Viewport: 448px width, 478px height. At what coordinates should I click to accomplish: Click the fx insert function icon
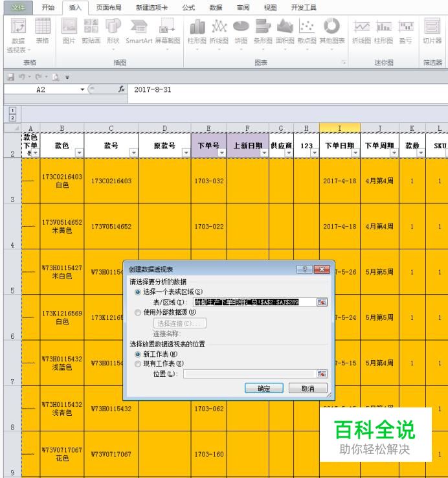(121, 89)
